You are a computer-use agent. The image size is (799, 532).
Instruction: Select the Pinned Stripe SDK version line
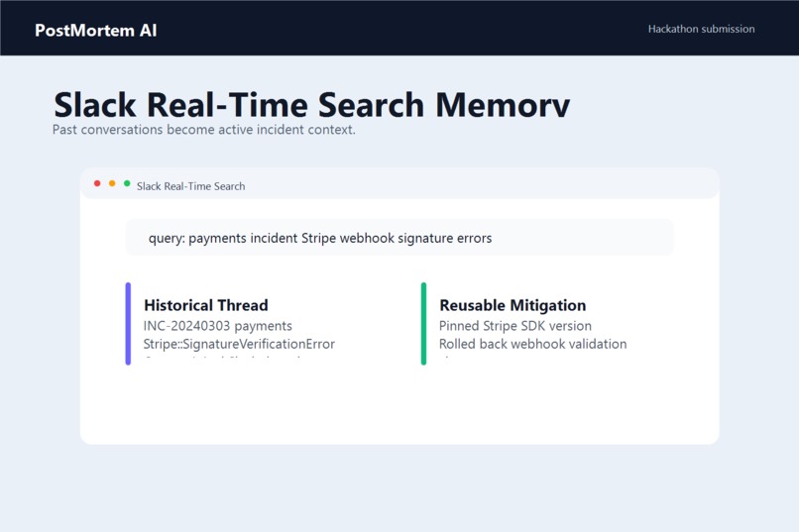[515, 326]
